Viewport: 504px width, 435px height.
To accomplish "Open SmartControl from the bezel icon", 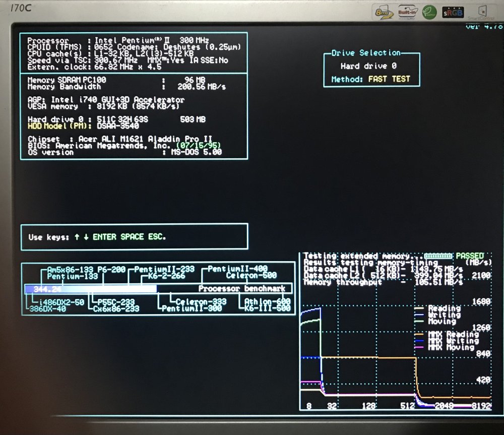I will 483,12.
